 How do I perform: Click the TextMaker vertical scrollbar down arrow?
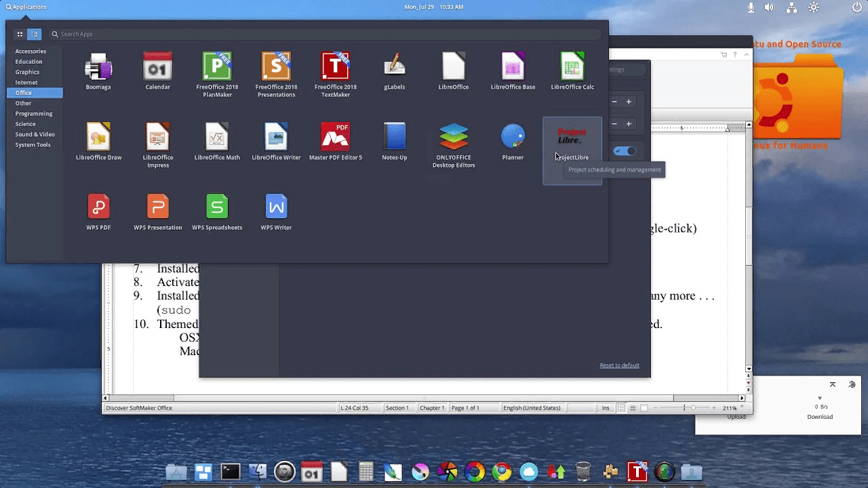coord(749,369)
